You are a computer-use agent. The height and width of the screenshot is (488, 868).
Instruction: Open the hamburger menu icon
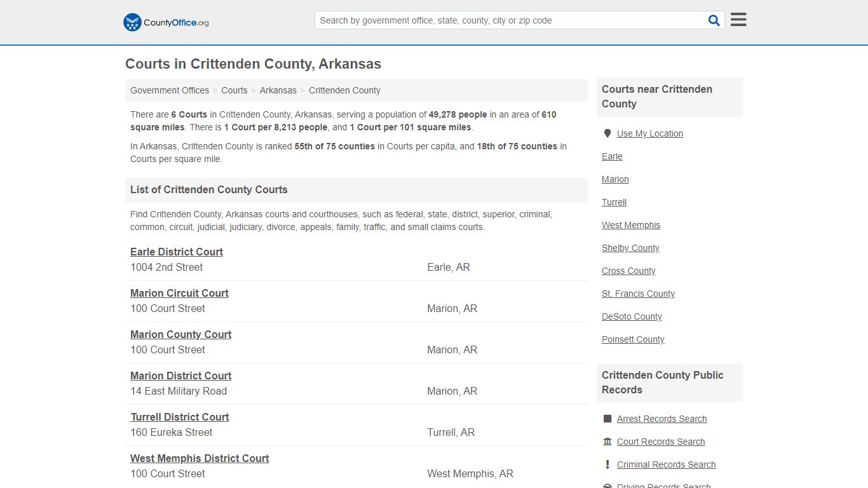[x=738, y=20]
